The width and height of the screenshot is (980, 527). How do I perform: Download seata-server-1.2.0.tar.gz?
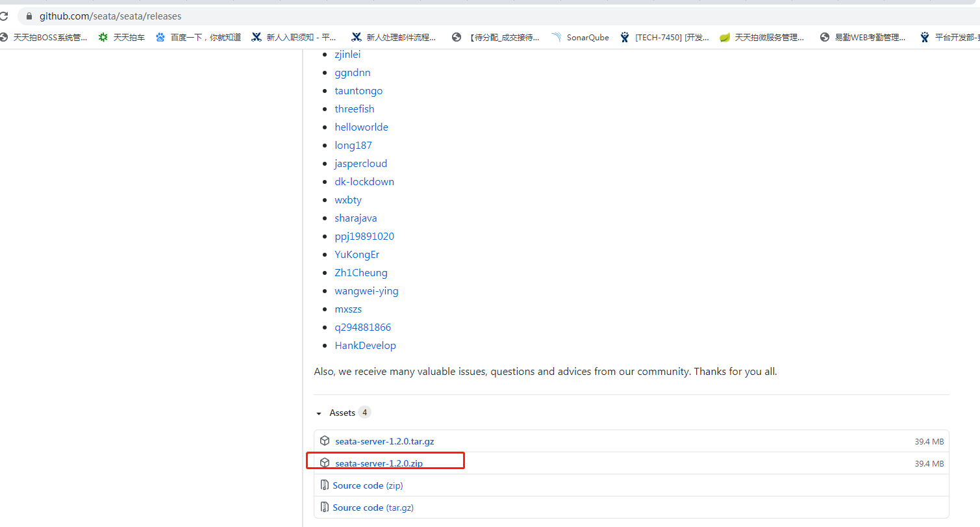point(384,441)
